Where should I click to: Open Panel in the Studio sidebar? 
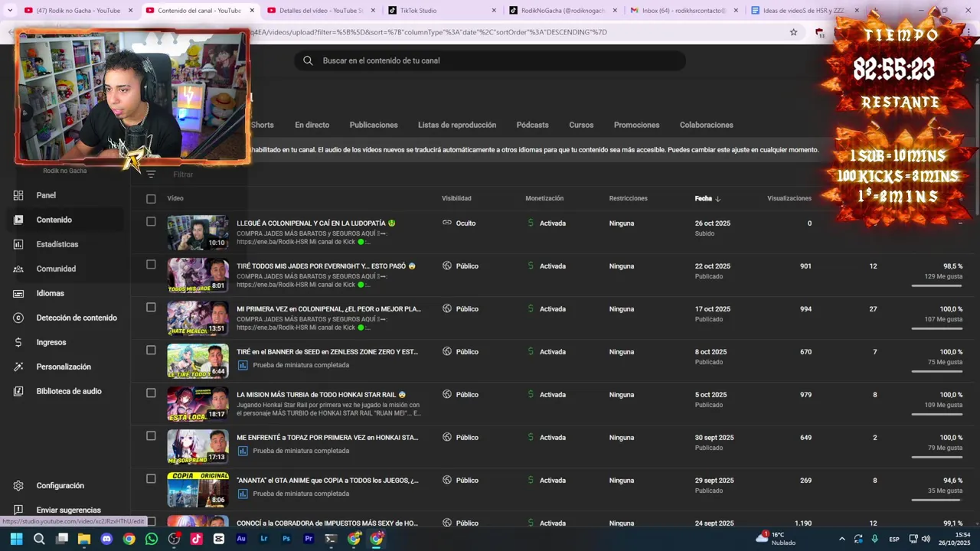pos(46,195)
